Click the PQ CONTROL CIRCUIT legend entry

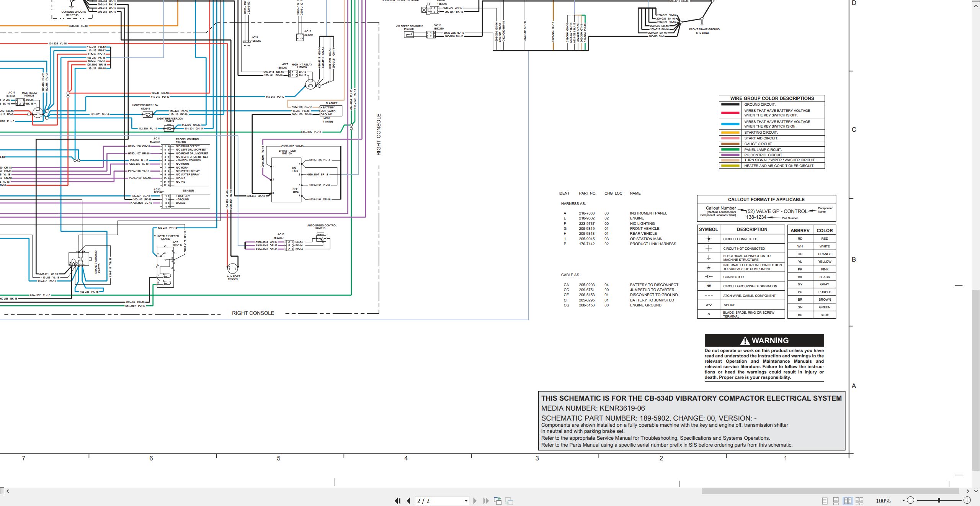coord(772,155)
